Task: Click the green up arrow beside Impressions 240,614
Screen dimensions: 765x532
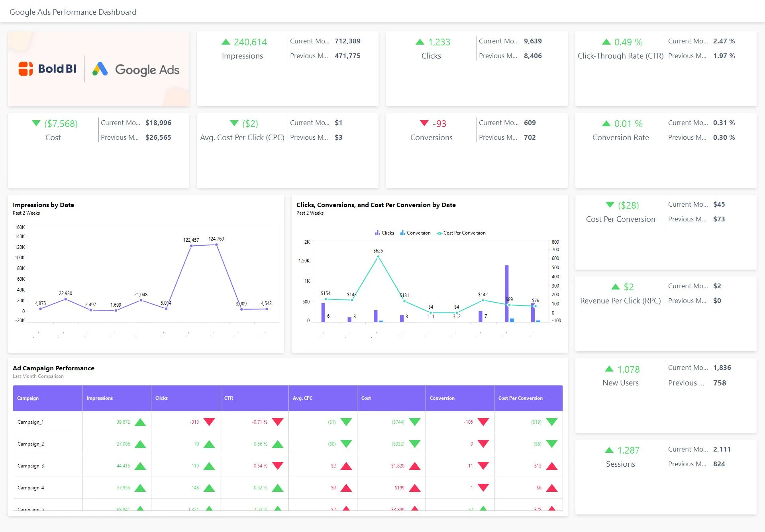Action: coord(226,41)
